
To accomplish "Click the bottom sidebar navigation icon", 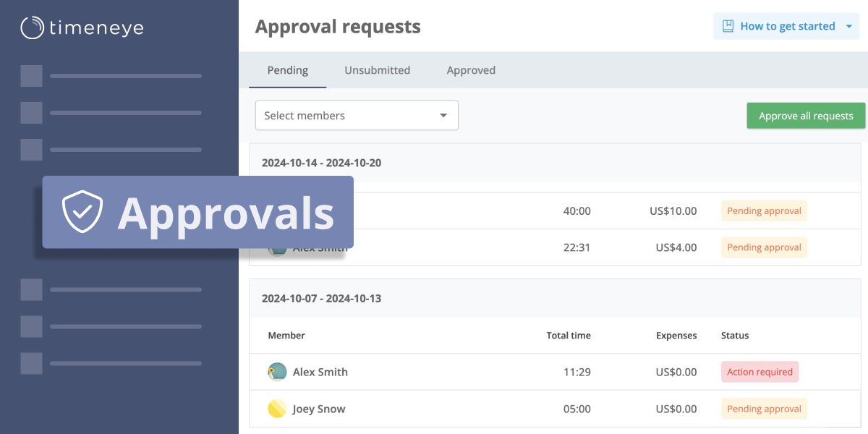I will click(31, 363).
